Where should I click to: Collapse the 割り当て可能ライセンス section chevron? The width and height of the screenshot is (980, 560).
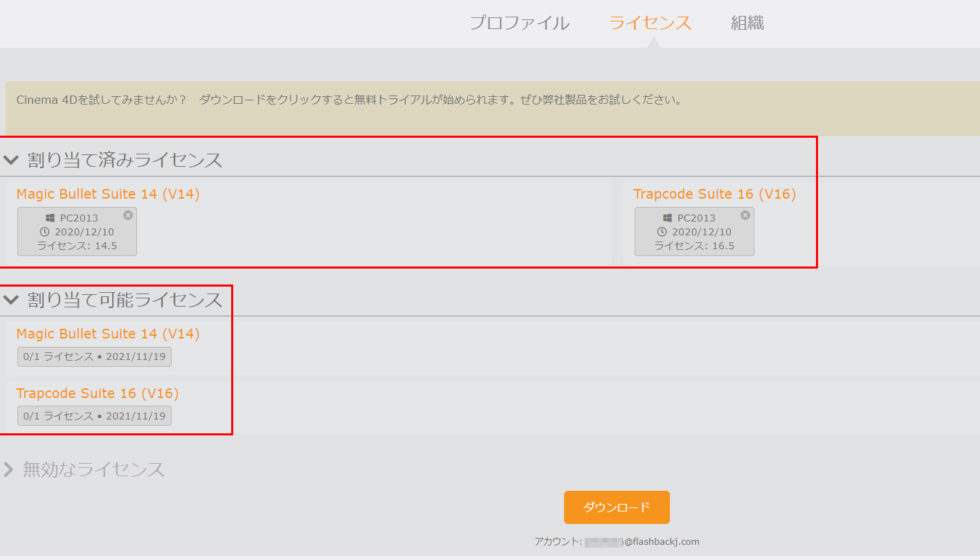(11, 300)
